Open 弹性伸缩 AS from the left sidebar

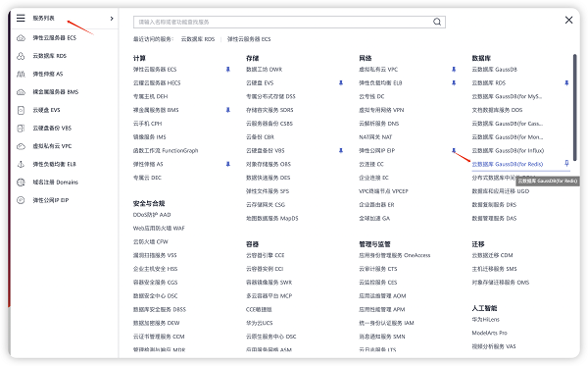pos(48,74)
